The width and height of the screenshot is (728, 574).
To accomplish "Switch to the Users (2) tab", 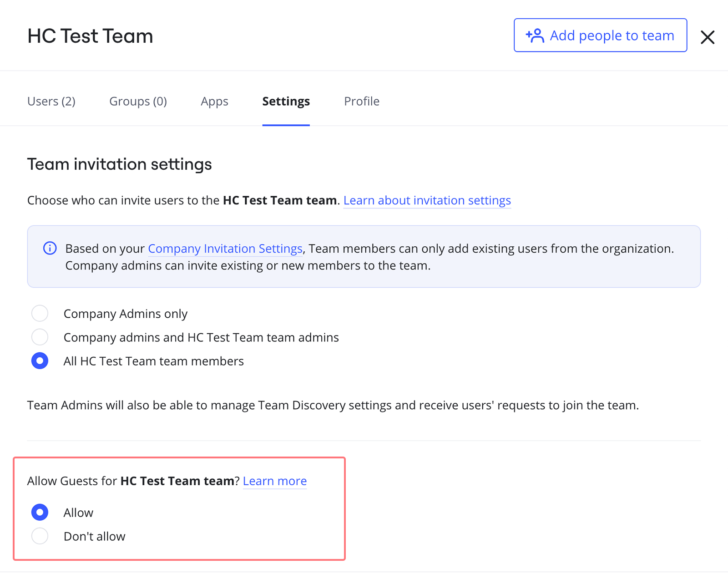I will (51, 101).
